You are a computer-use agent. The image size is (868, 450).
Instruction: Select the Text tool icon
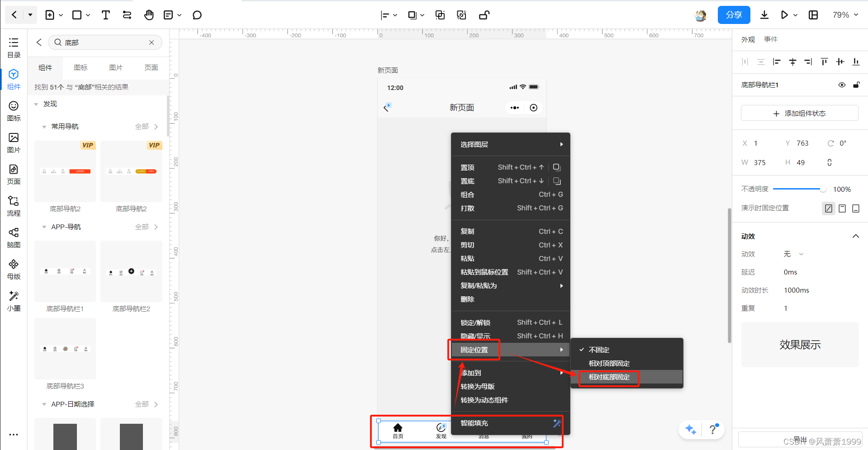pos(106,15)
